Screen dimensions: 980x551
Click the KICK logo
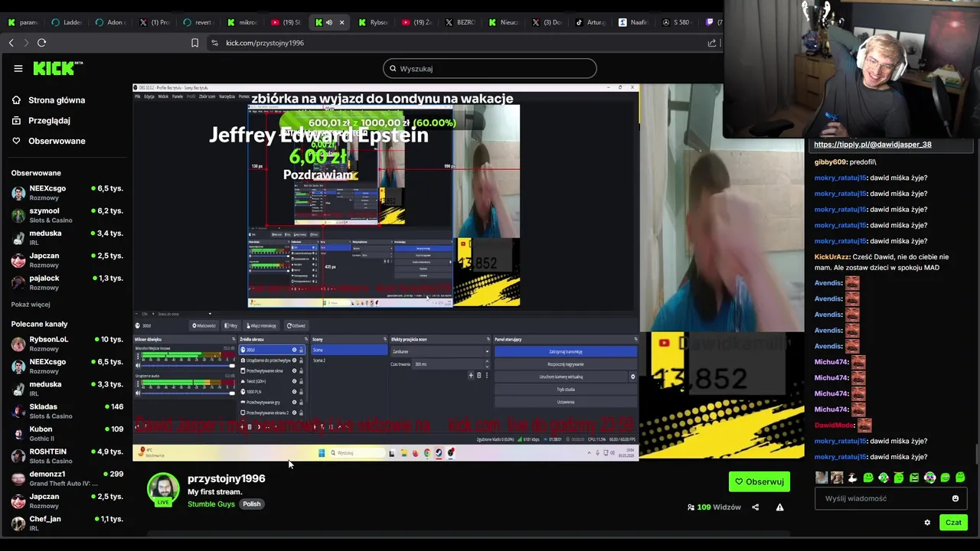pyautogui.click(x=57, y=68)
